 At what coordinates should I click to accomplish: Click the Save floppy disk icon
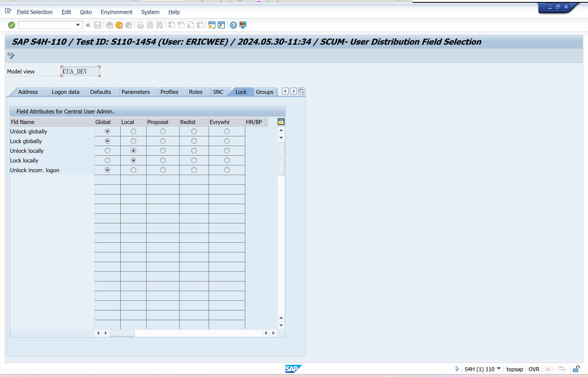97,25
